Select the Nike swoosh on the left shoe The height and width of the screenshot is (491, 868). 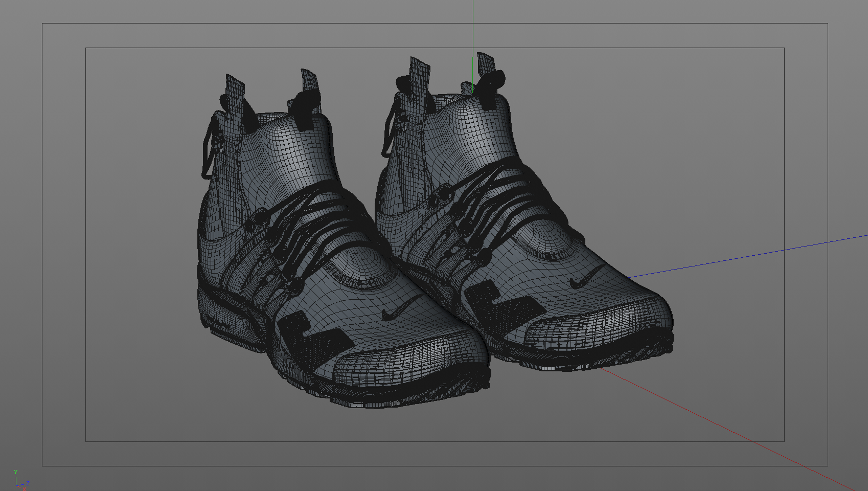402,308
